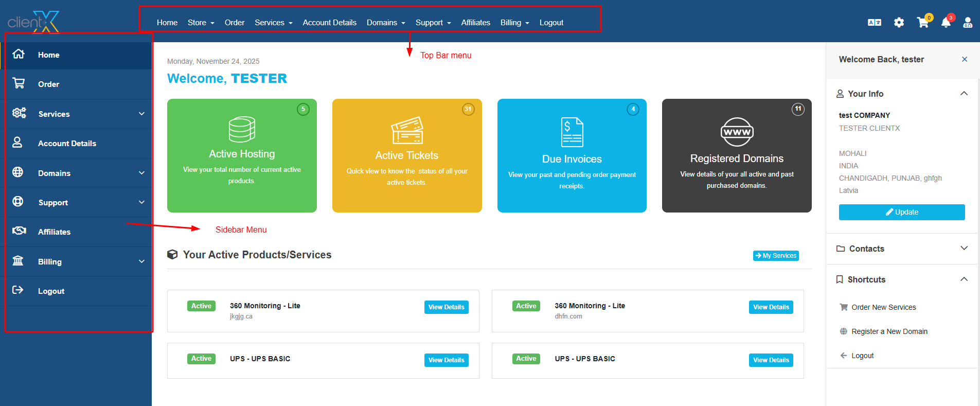Click the Affiliates handshake icon in sidebar
980x406 pixels.
[19, 231]
